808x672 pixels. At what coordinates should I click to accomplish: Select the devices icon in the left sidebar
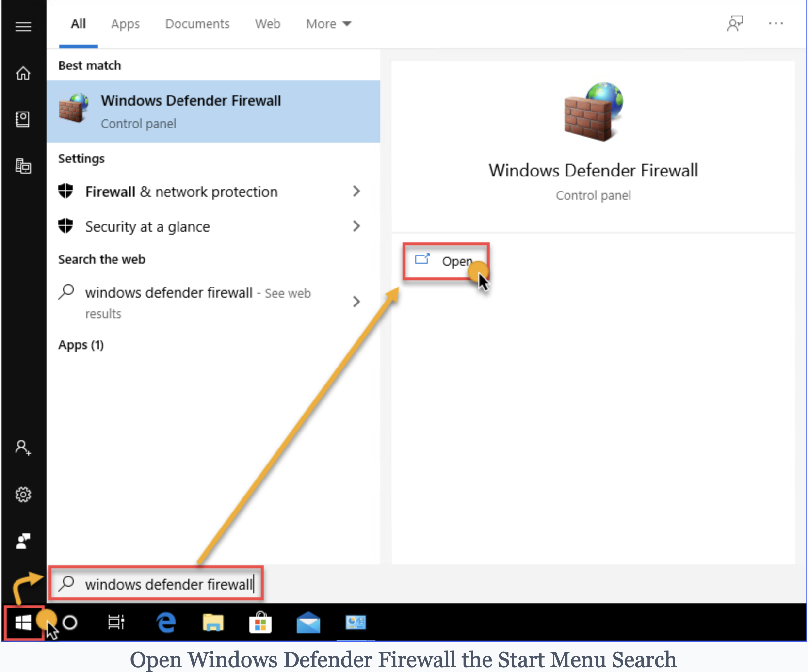coord(23,166)
